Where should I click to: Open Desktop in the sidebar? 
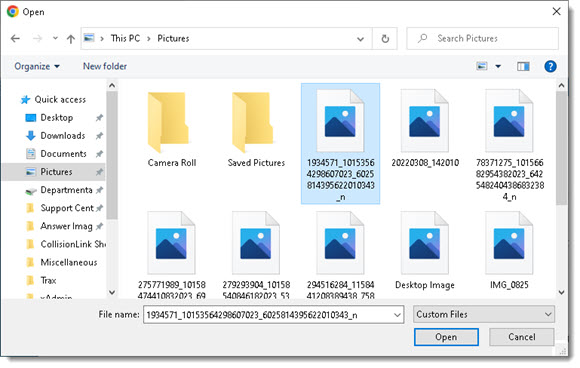click(57, 118)
